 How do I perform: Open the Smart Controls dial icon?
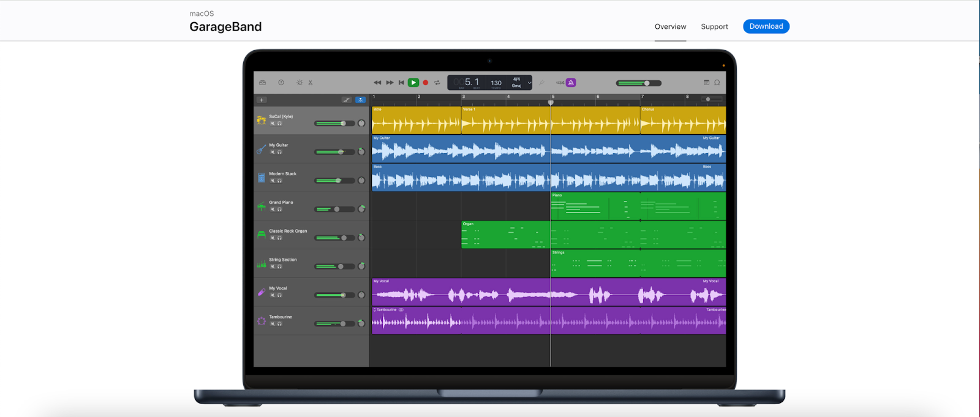300,83
